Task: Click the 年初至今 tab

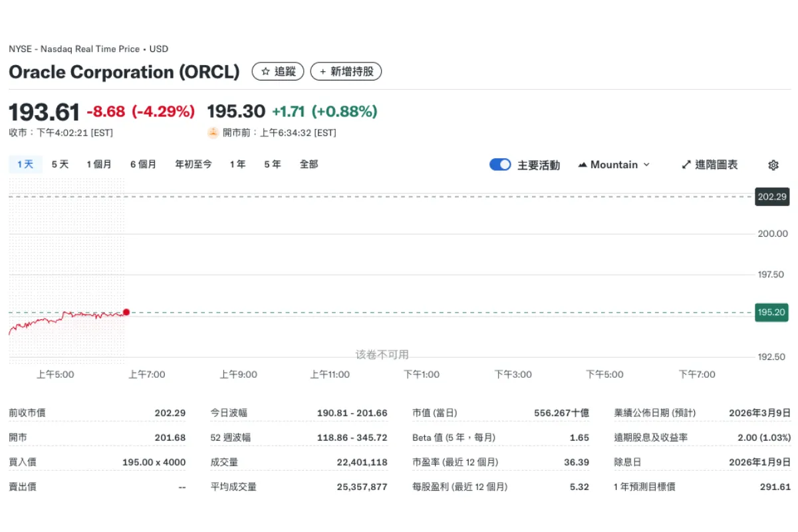Action: (x=193, y=164)
